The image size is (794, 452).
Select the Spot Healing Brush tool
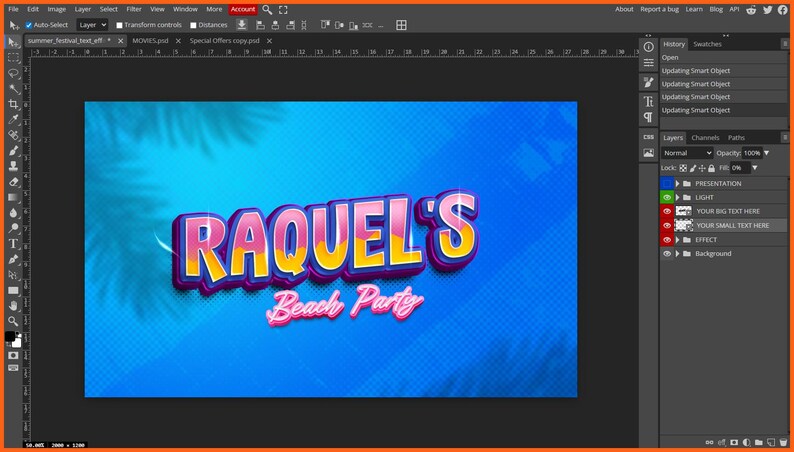[13, 135]
